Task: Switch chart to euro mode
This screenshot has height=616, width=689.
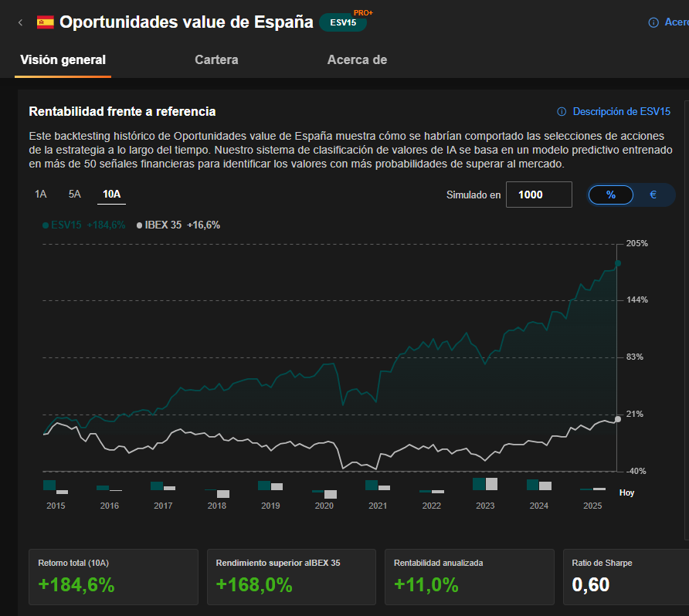Action: [x=653, y=195]
